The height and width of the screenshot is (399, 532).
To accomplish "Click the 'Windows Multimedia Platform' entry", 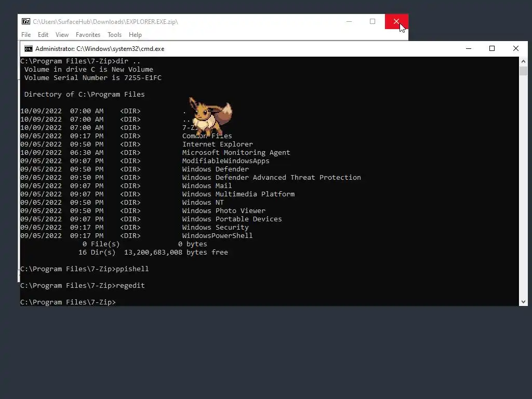I will (x=238, y=194).
